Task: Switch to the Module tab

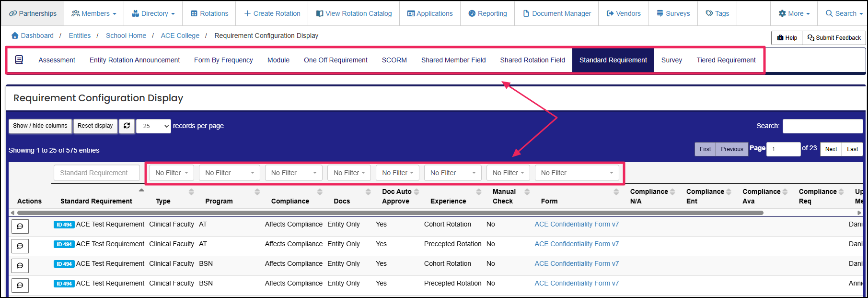Action: [278, 60]
